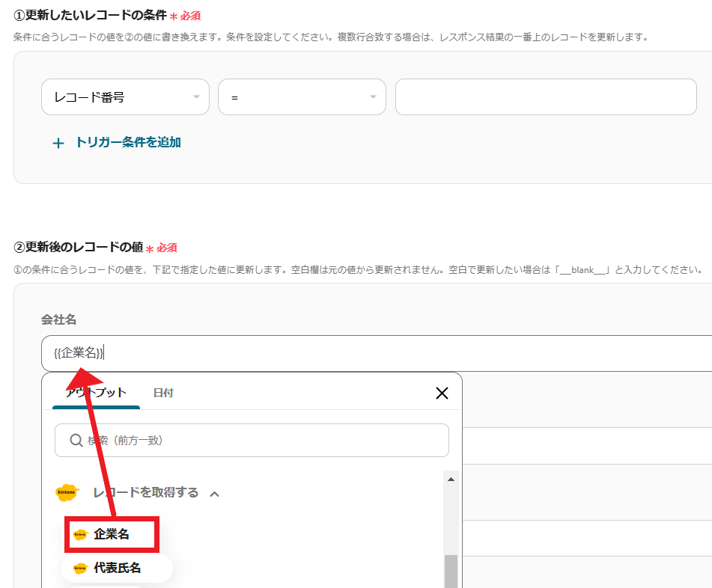The image size is (712, 588).
Task: Switch to the 日付 tab
Action: (x=163, y=393)
